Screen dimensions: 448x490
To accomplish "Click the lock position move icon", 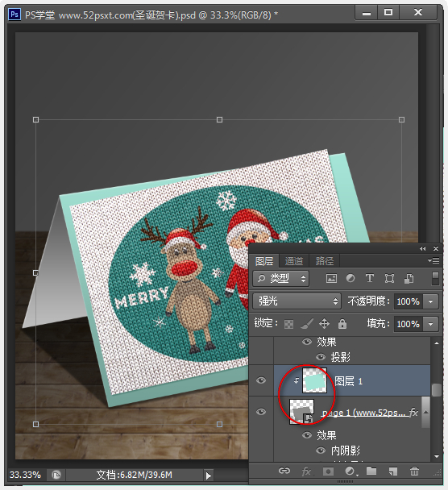I will [324, 324].
